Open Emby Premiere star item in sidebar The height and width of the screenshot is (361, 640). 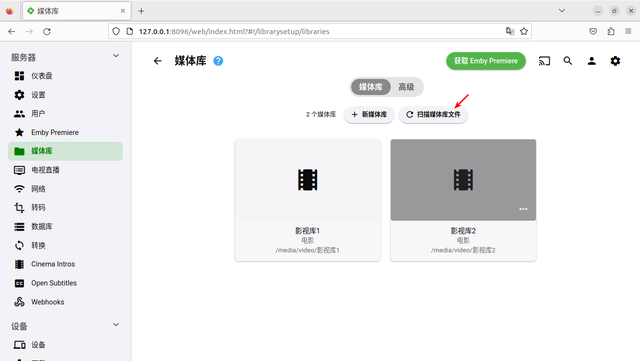pyautogui.click(x=65, y=132)
